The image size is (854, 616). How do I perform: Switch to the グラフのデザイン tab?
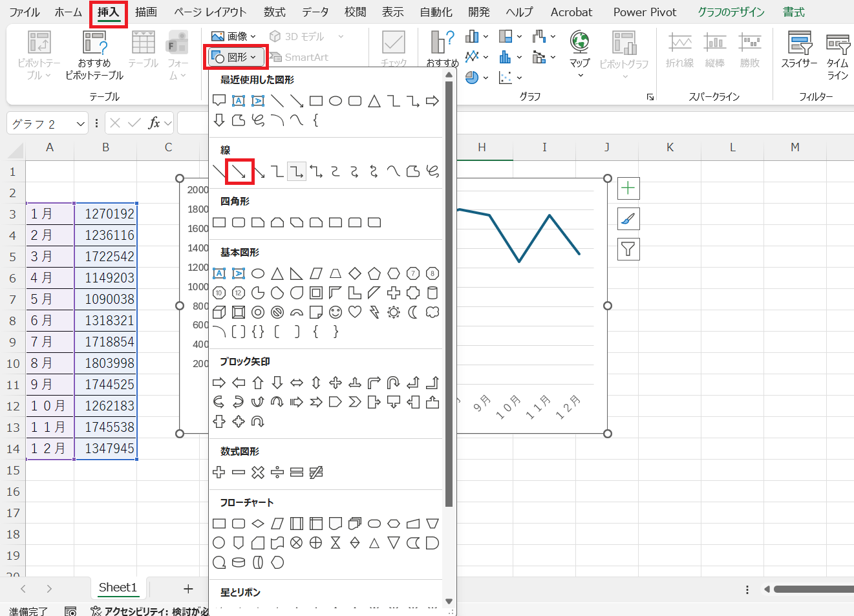coord(731,12)
